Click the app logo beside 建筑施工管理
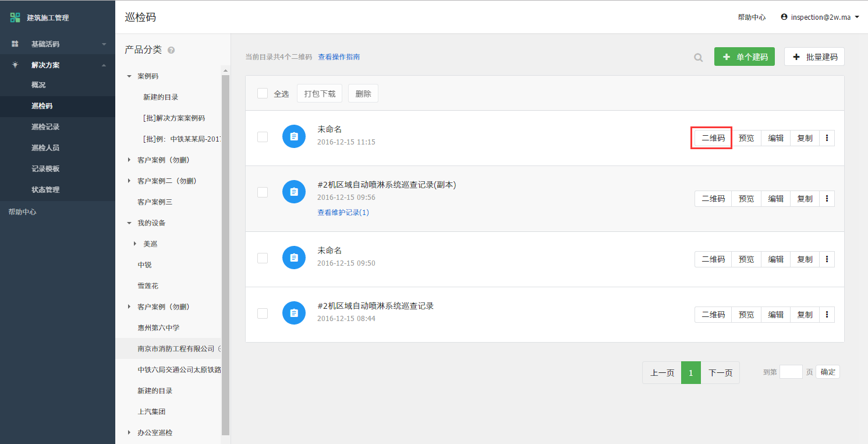868x444 pixels. [x=15, y=17]
